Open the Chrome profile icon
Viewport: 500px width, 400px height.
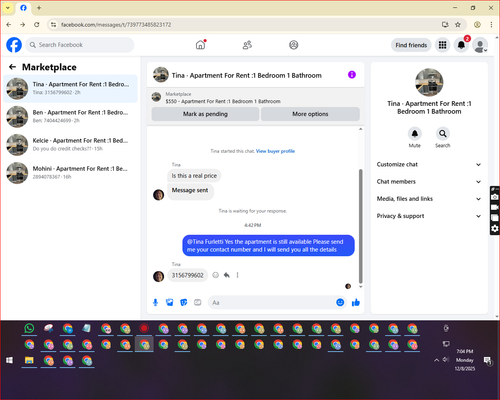pos(477,25)
